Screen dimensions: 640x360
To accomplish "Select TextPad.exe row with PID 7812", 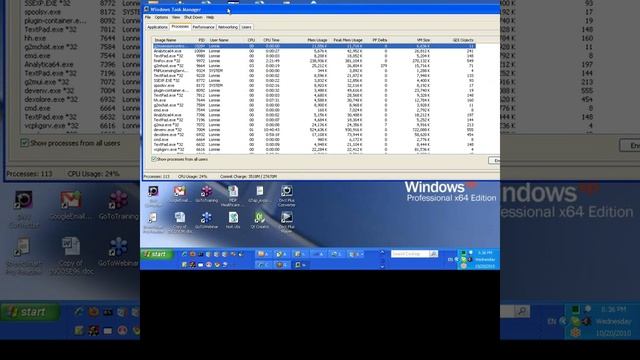I will pyautogui.click(x=314, y=95).
